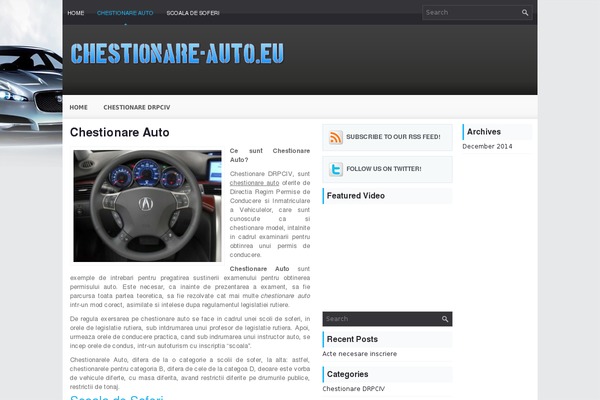The height and width of the screenshot is (400, 600).
Task: Click the Twitter bird icon
Action: click(x=336, y=169)
